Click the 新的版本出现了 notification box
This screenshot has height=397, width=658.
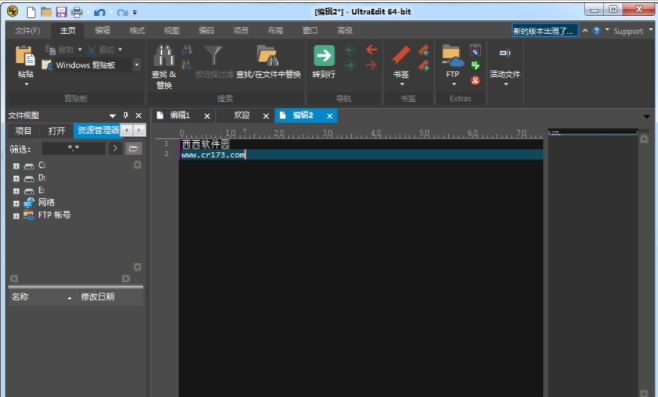click(545, 31)
